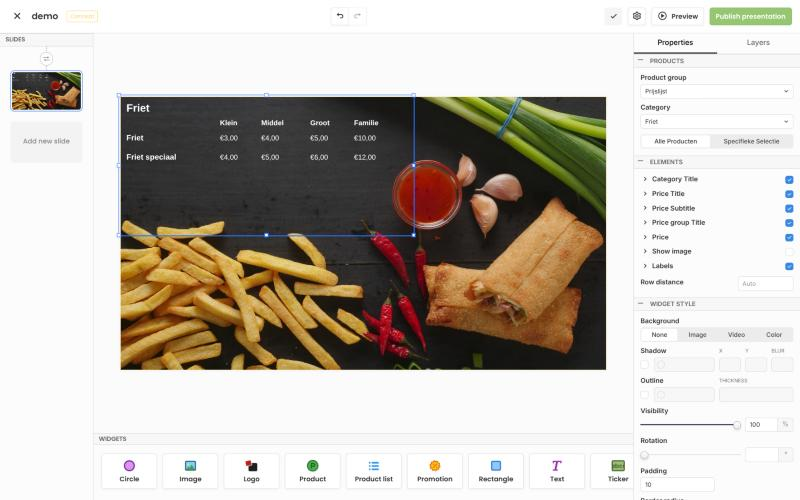The image size is (800, 500).
Task: Uncheck Category Title checkbox
Action: [x=789, y=180]
